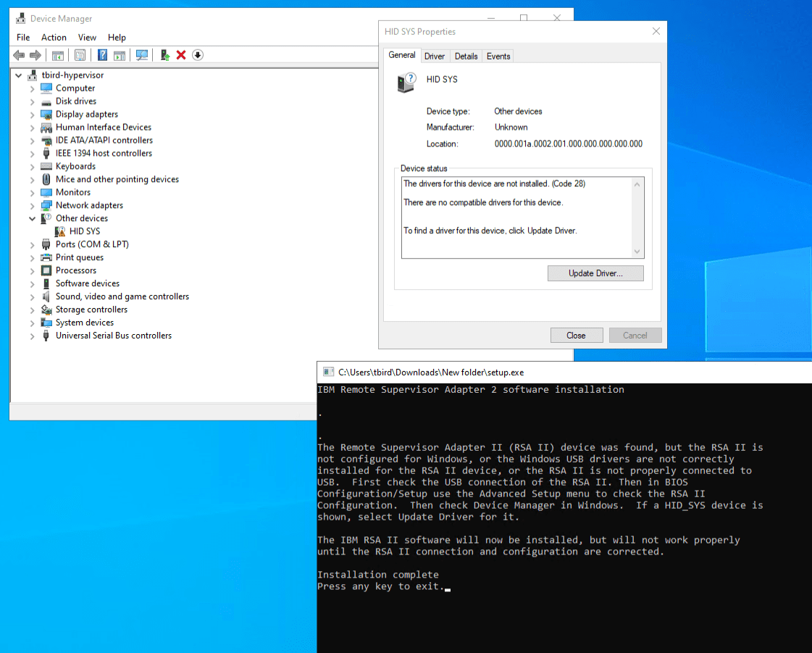Select the General tab
Viewport: 812px width, 653px height.
coord(402,55)
